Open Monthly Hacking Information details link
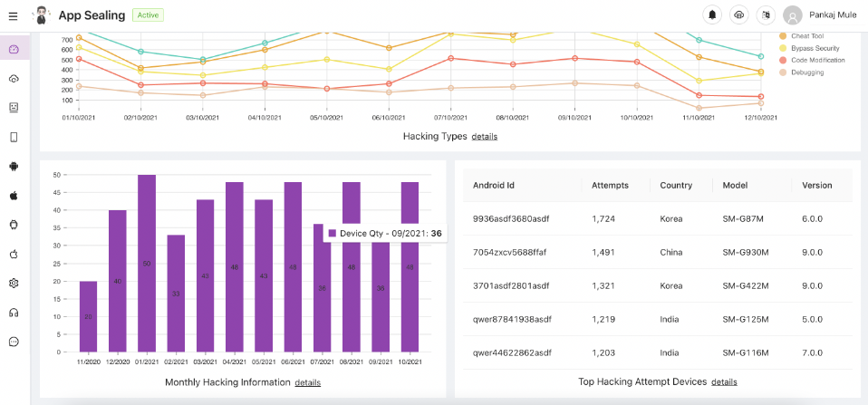This screenshot has width=868, height=405. click(x=307, y=382)
